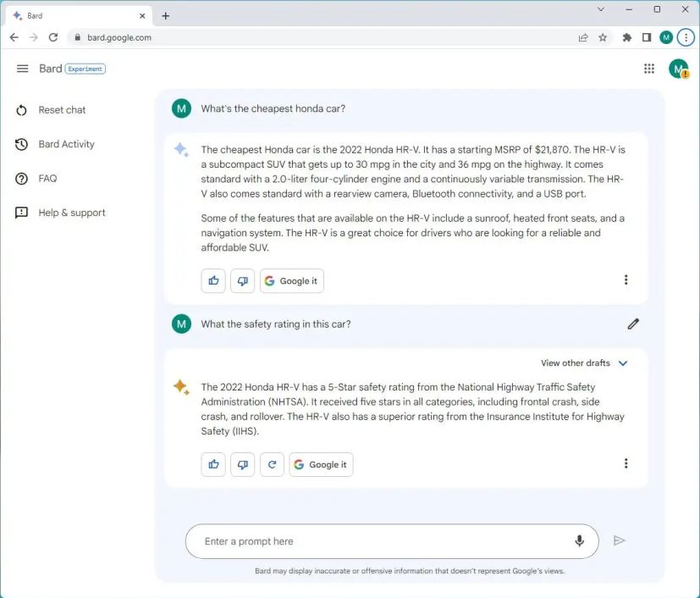Activate microphone voice input

579,541
